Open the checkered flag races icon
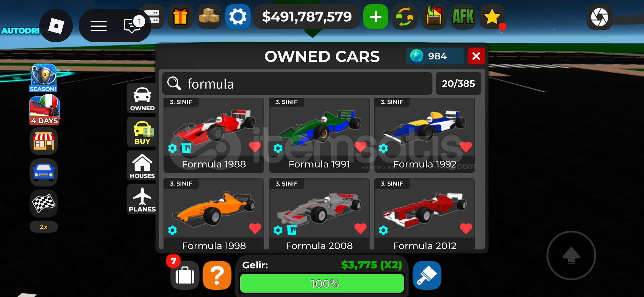644x297 pixels. pos(44,204)
